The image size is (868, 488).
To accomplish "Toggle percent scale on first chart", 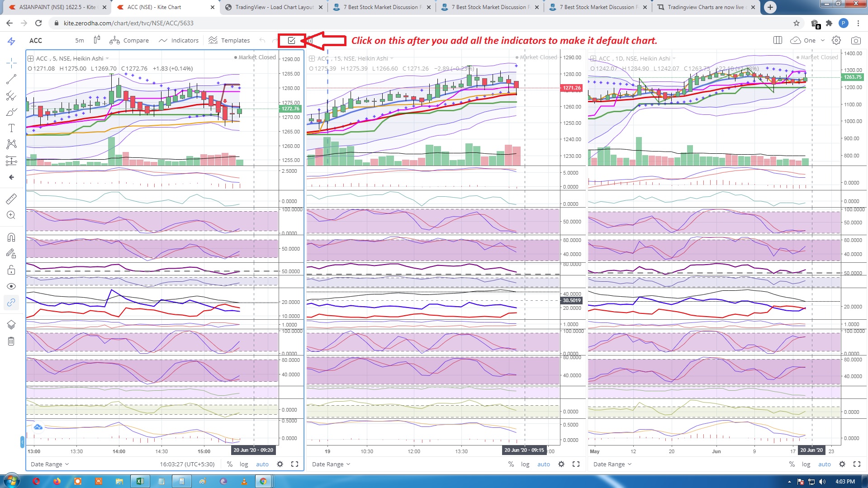I will coord(230,464).
